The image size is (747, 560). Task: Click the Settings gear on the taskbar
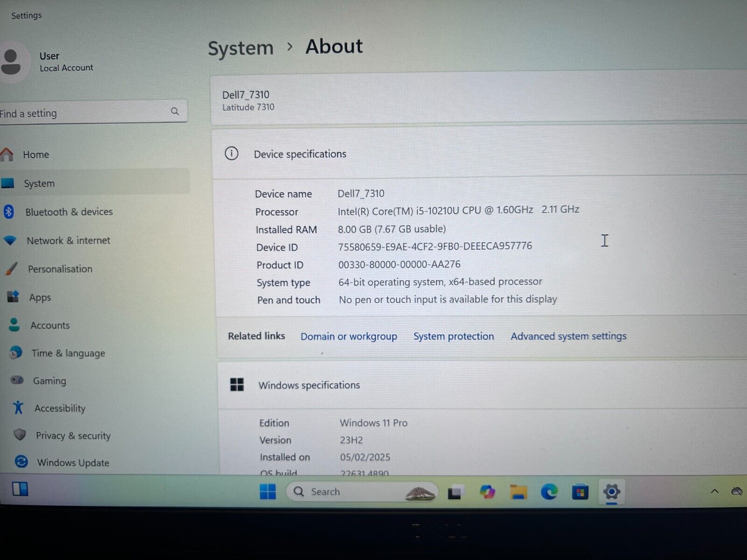coord(611,491)
